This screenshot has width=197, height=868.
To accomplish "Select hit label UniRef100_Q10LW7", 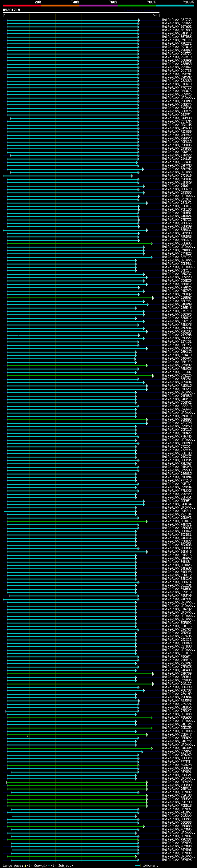I will (x=177, y=159).
